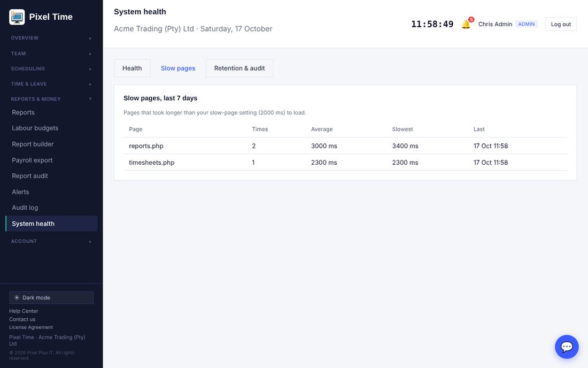
Task: Expand the Scheduling sidebar section
Action: coord(51,68)
